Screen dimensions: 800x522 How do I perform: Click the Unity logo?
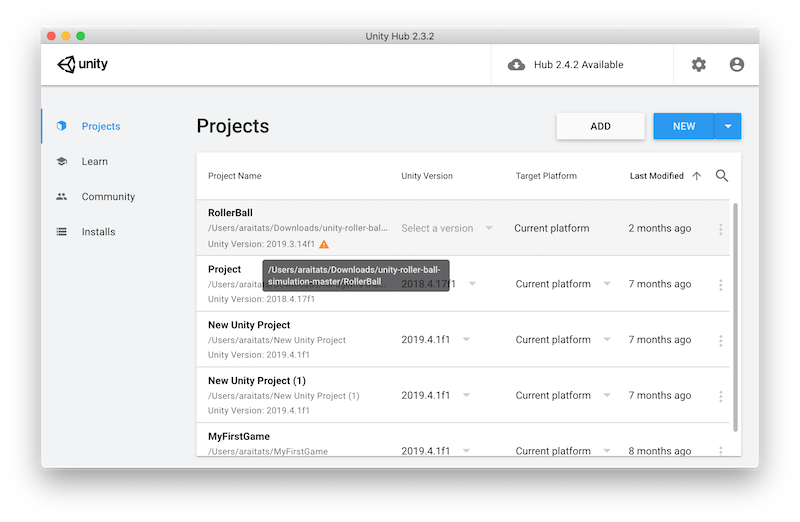82,64
